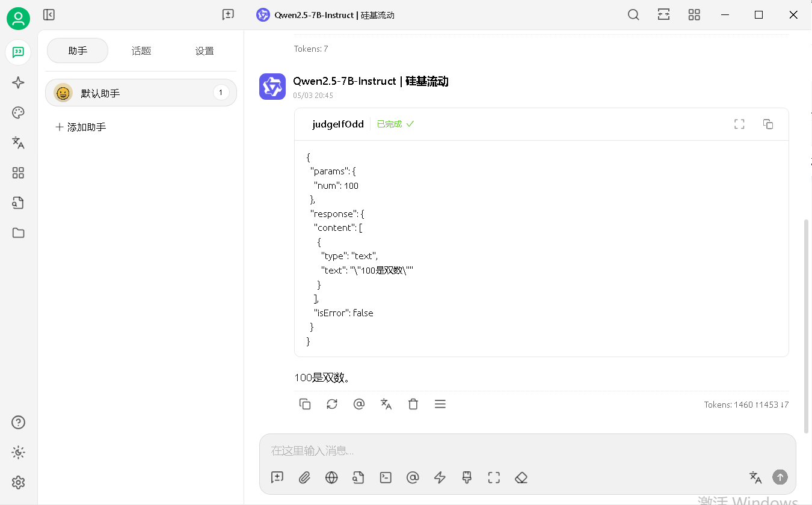The height and width of the screenshot is (505, 812).
Task: Click the 默认助手 topic count badge
Action: 221,93
